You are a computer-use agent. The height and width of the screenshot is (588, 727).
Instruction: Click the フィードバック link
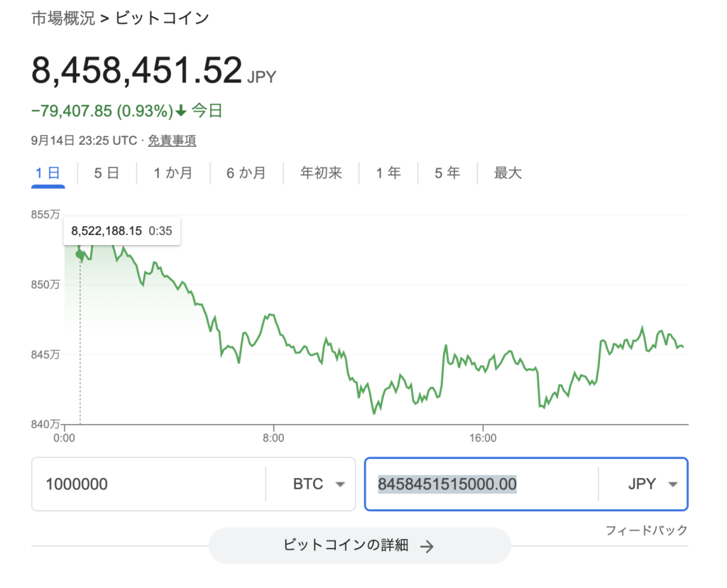click(x=646, y=530)
